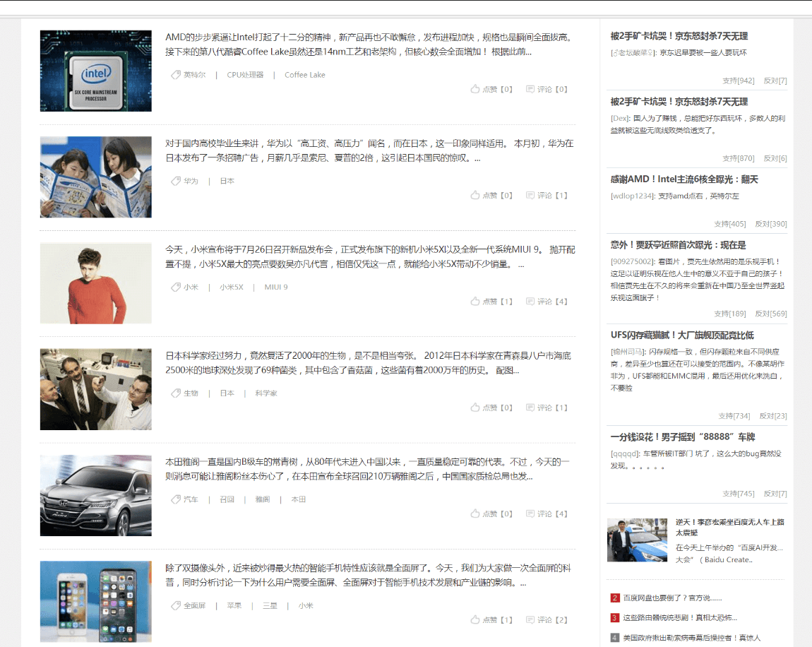Click 反对[390] under the AMD Intel comment

click(770, 224)
